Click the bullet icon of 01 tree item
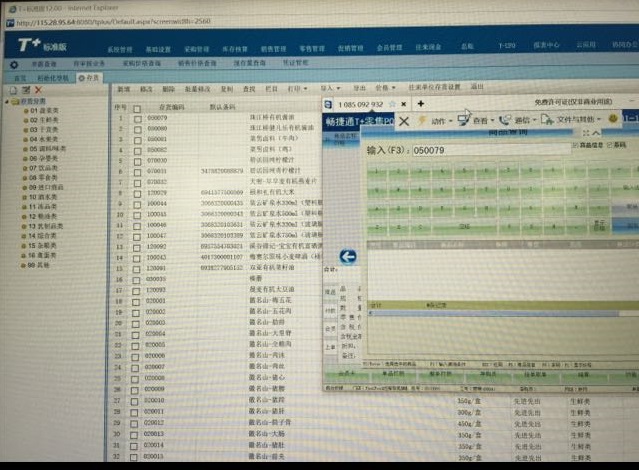This screenshot has height=470, width=639. tap(26, 111)
